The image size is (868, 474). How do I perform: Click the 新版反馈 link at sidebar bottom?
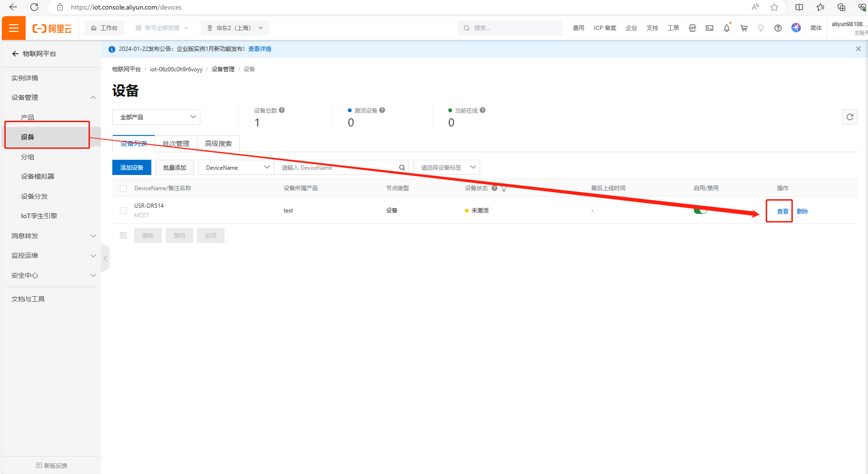[x=52, y=465]
